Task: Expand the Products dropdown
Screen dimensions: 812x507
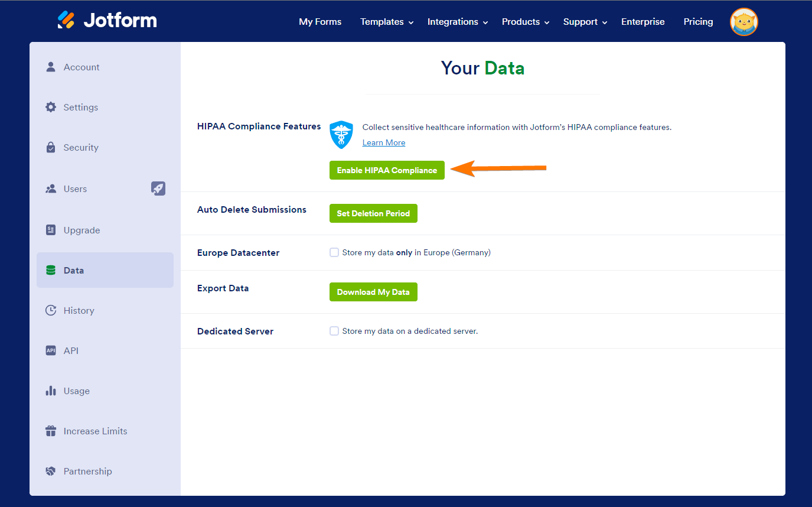Action: pyautogui.click(x=521, y=22)
